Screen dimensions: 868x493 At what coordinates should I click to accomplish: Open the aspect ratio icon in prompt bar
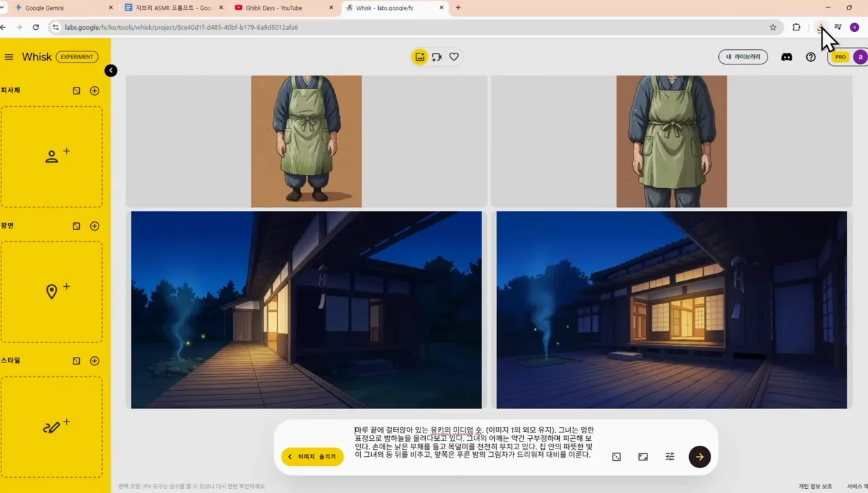[x=643, y=457]
